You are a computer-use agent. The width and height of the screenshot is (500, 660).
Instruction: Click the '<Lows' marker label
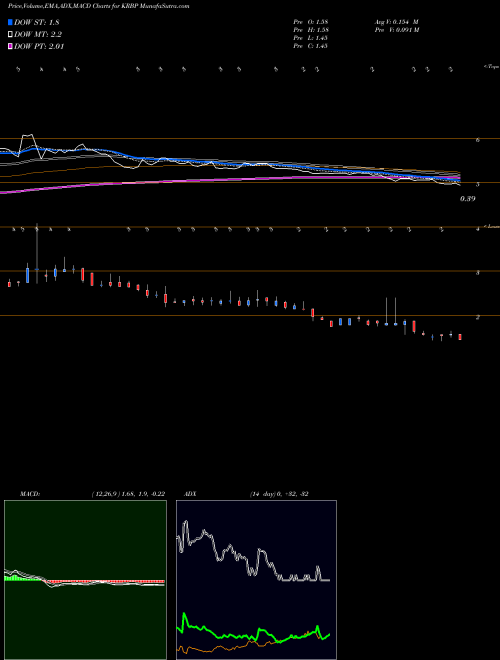(492, 226)
